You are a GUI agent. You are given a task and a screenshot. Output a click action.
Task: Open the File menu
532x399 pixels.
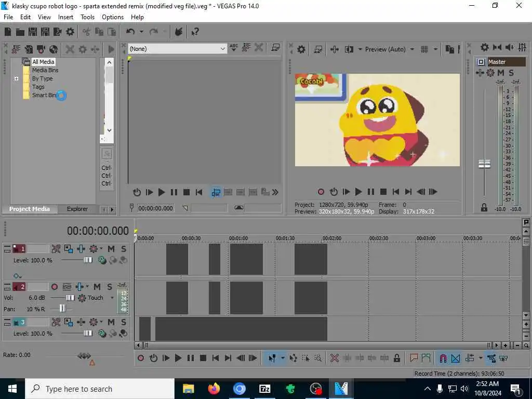[x=8, y=17]
